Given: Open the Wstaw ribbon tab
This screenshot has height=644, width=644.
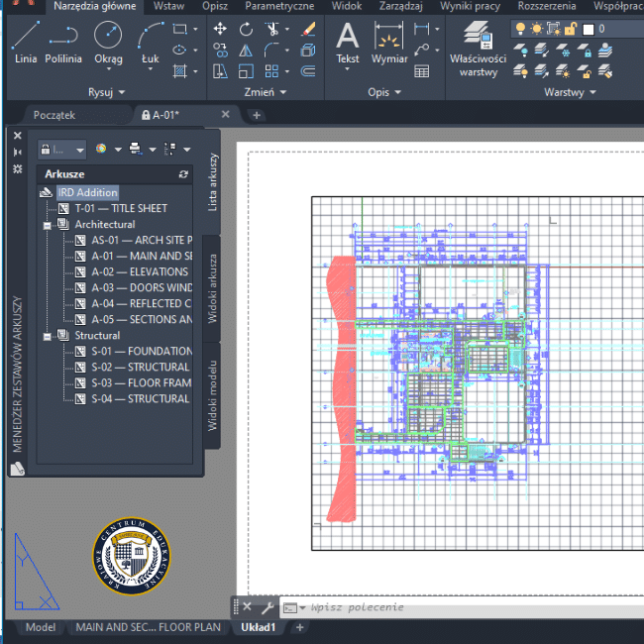Looking at the screenshot, I should click(x=168, y=6).
